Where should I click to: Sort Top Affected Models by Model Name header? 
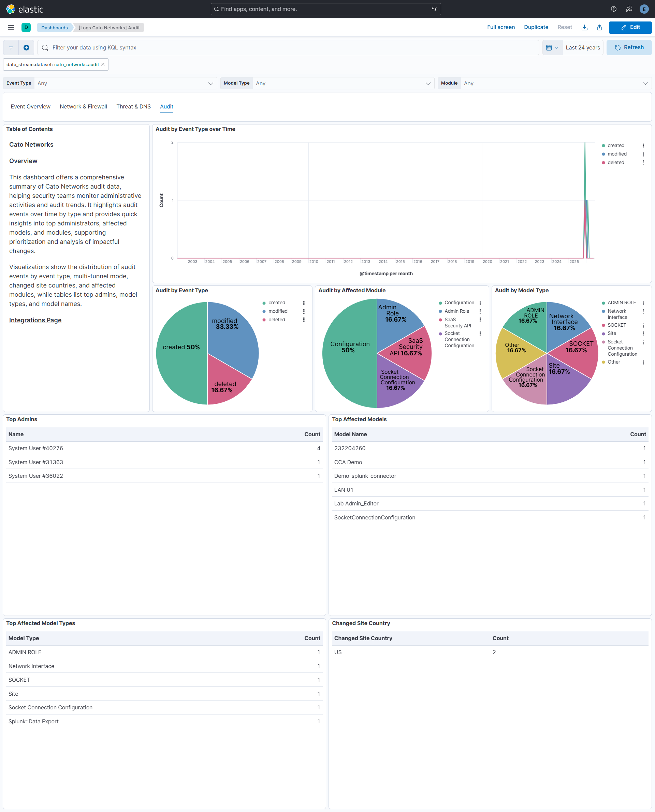(x=350, y=434)
